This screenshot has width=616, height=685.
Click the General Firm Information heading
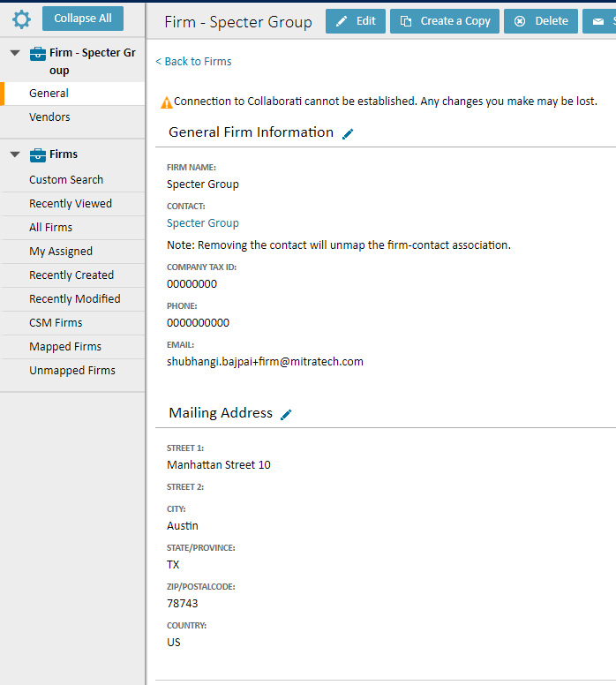251,132
